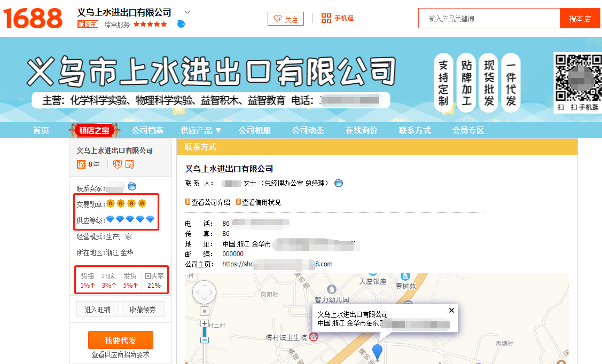Click the 诚信通 8年 badge in sidebar
Image resolution: width=602 pixels, height=364 pixels.
click(x=88, y=164)
